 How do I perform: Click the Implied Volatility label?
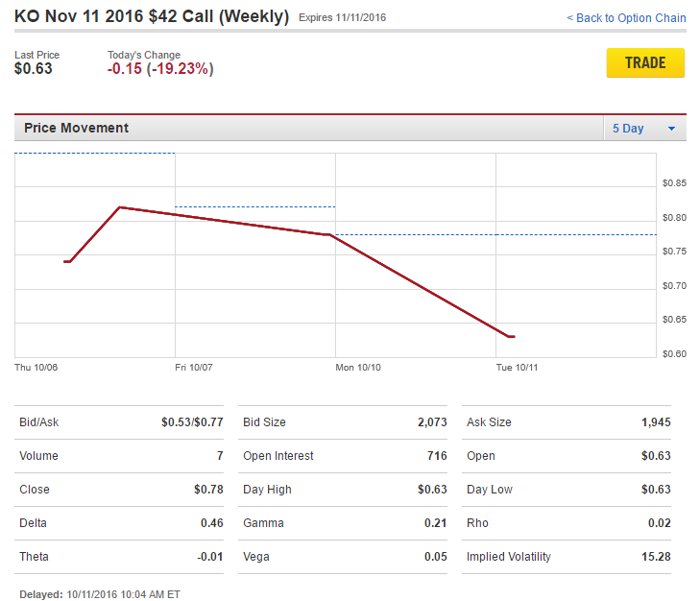point(509,557)
